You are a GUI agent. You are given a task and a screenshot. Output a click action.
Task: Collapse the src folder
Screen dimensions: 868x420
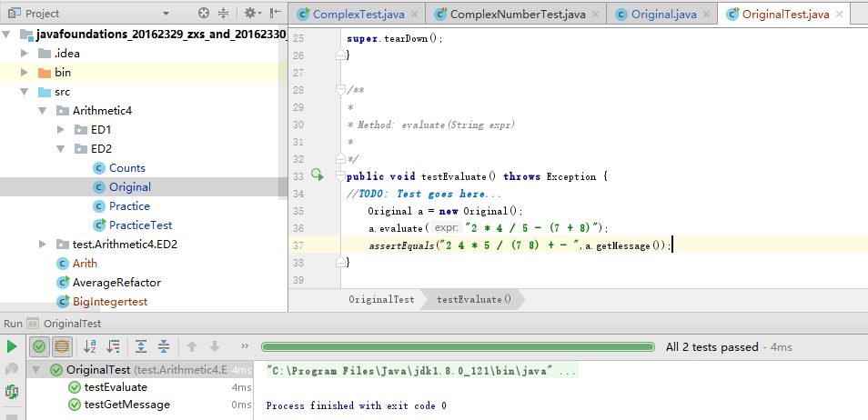coord(25,92)
